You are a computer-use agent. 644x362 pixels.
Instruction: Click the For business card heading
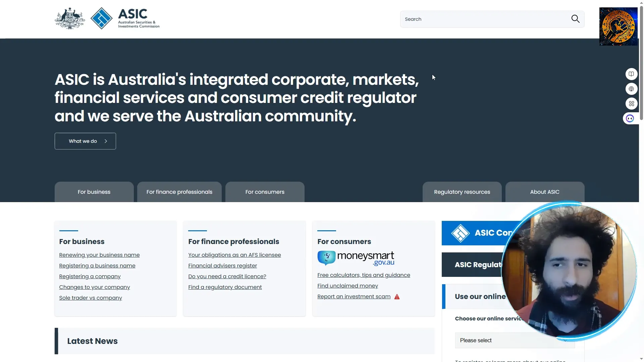[82, 241]
